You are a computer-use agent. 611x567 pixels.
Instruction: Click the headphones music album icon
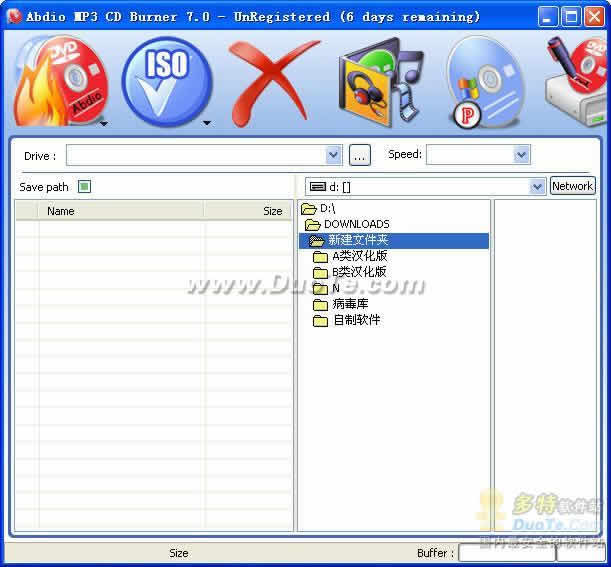coord(381,82)
